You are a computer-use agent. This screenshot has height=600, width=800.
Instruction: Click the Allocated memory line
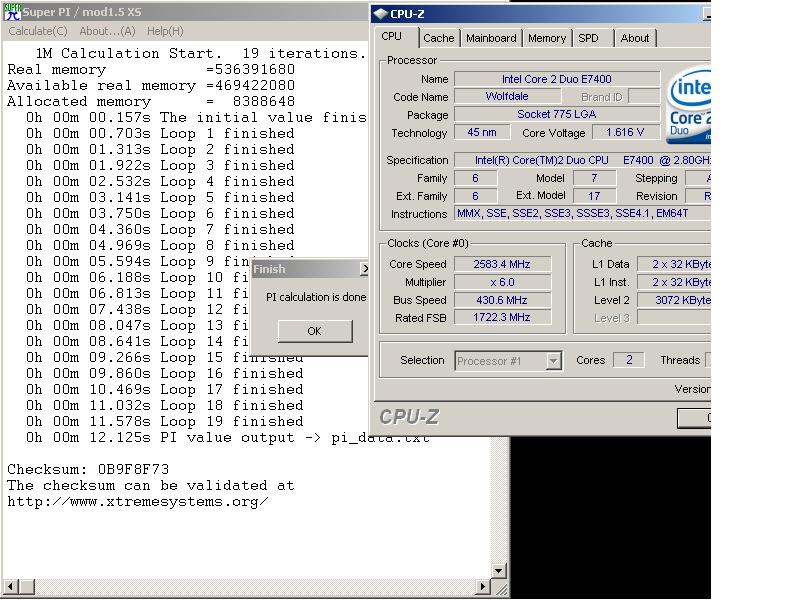click(151, 102)
